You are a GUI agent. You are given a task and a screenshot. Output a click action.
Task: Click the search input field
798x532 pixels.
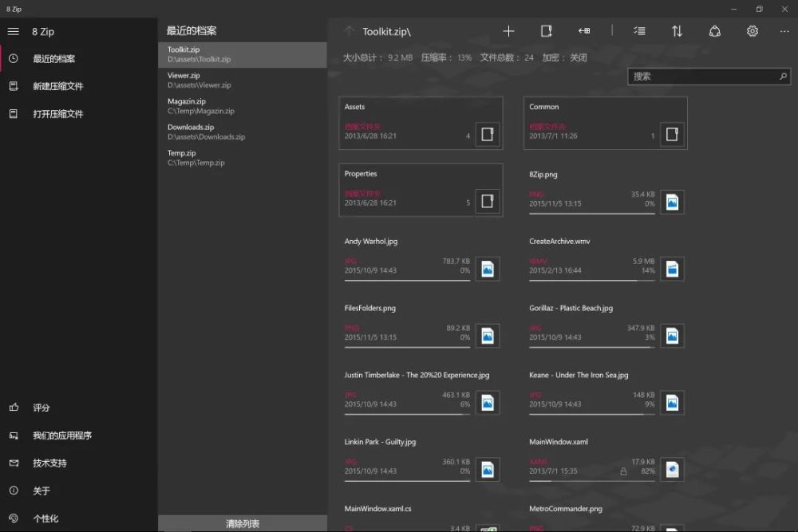tap(709, 77)
